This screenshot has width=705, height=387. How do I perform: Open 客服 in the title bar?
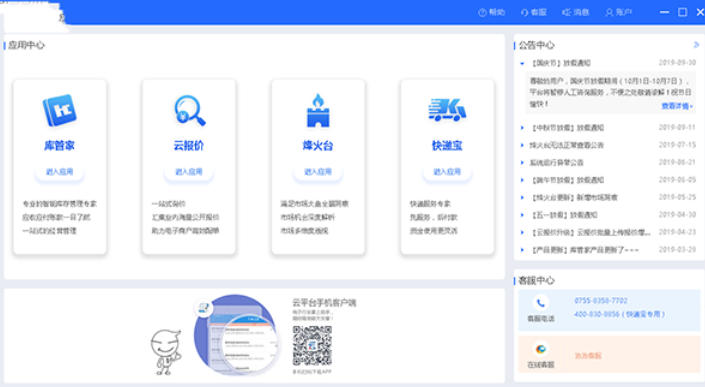click(x=533, y=12)
